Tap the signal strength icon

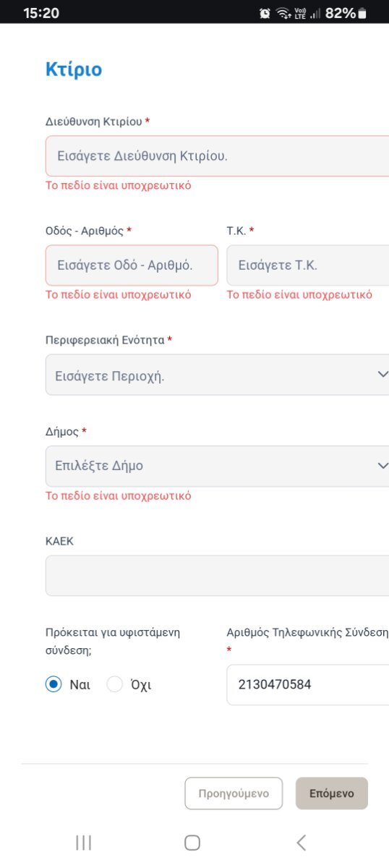tap(315, 13)
